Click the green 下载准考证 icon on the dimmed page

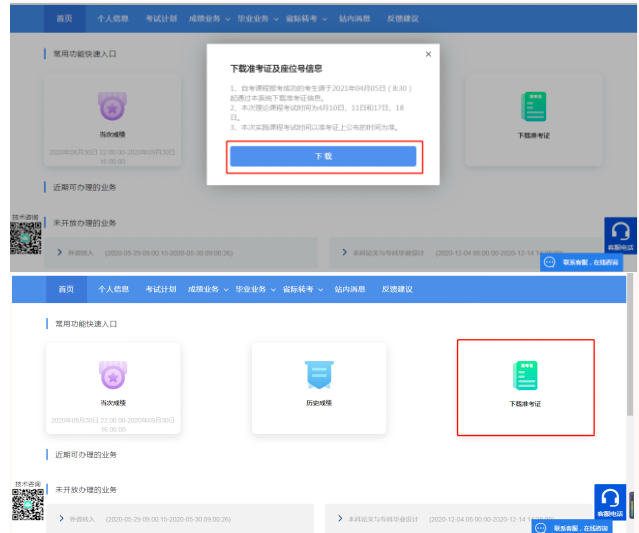click(533, 107)
